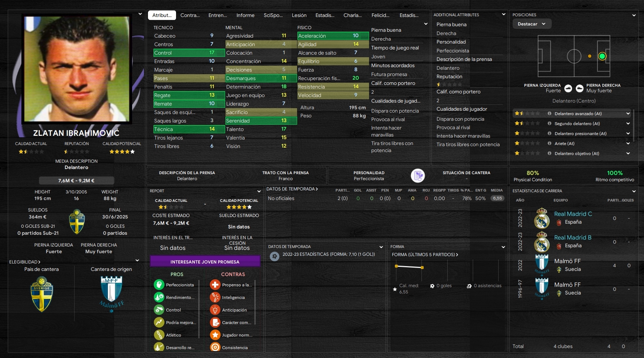
Task: Click the 7,6M € - 9,2M € value pill under the player name
Action: (x=76, y=180)
